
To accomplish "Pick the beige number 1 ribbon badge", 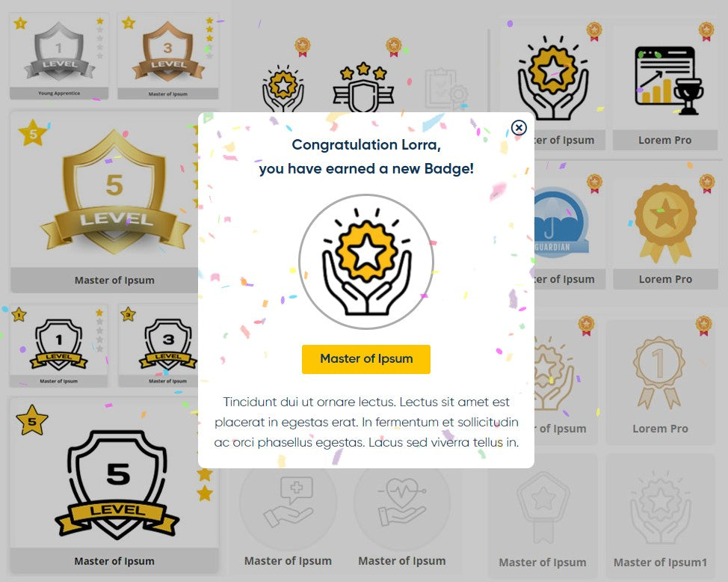I will pos(660,380).
